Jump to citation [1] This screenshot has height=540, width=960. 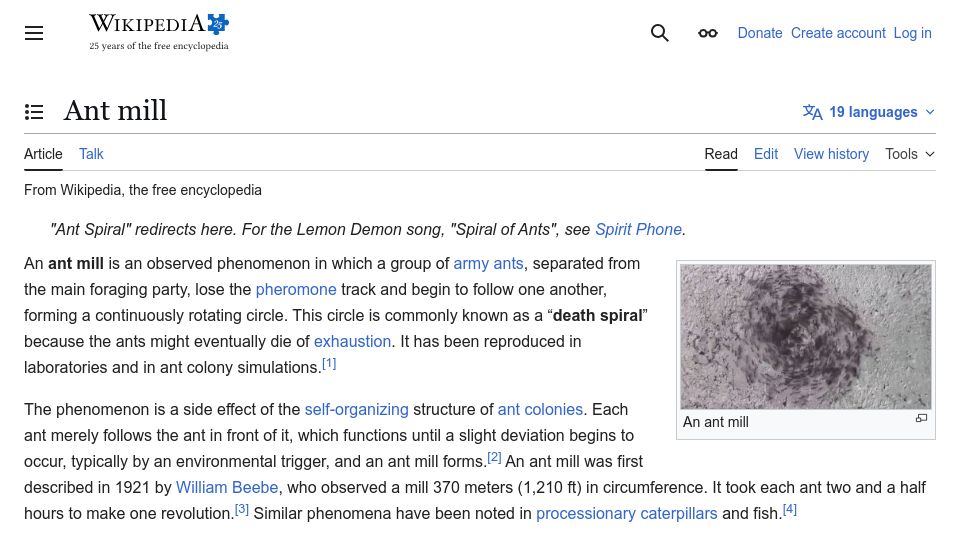329,364
